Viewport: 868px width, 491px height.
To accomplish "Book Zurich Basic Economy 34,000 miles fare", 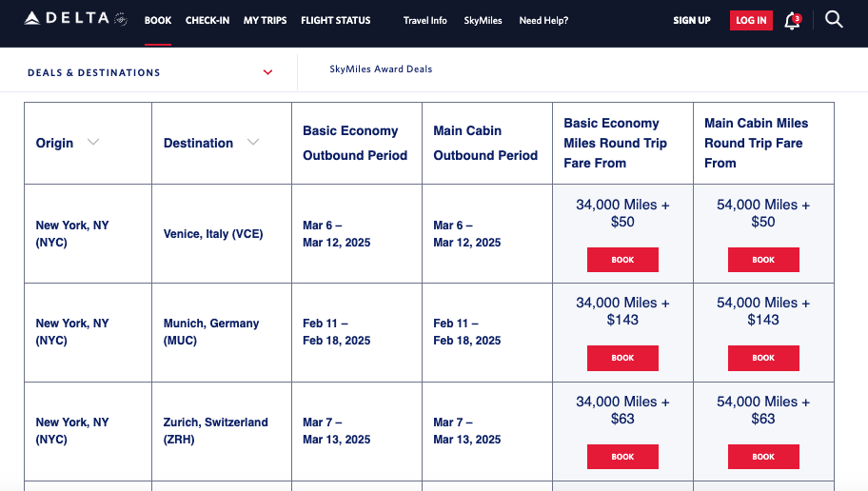I will pyautogui.click(x=622, y=457).
